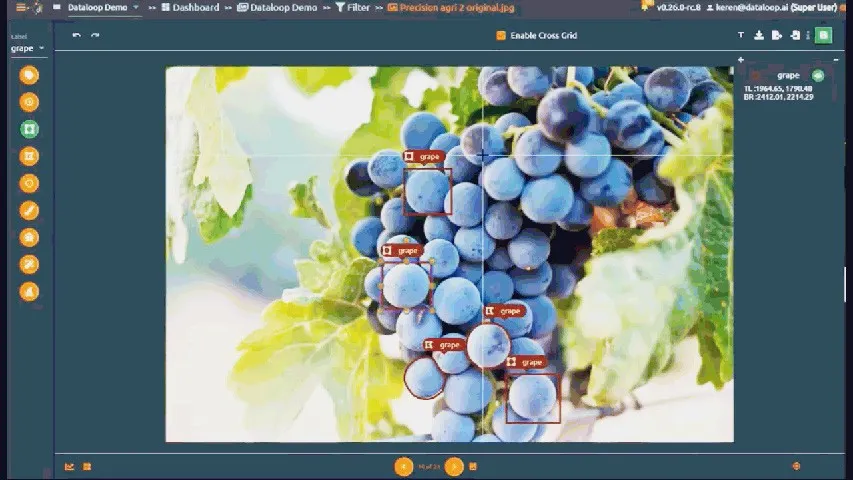Collapse the annotation list with minus icon
The image size is (853, 480).
click(836, 60)
